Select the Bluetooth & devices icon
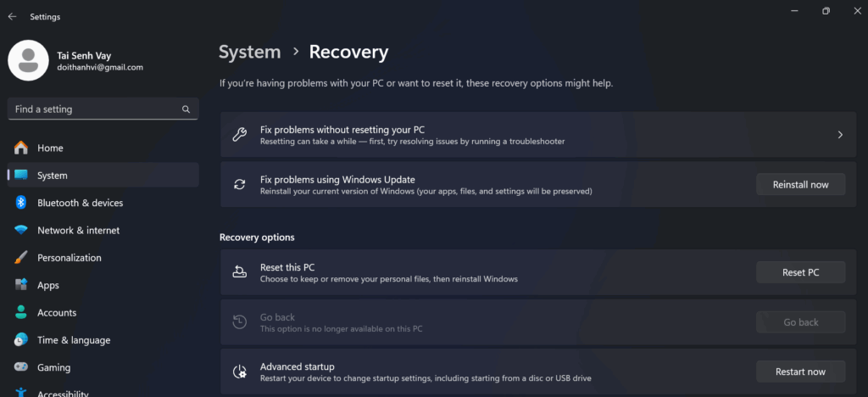 click(x=21, y=203)
